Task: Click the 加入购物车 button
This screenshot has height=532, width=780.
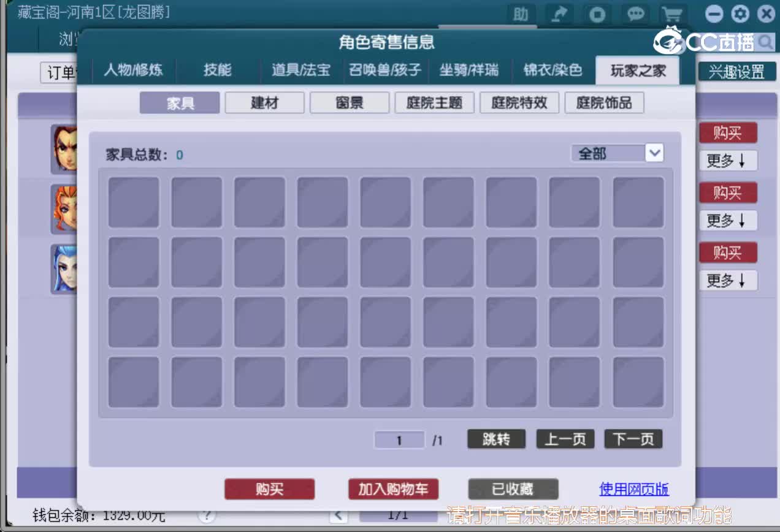Action: coord(393,489)
